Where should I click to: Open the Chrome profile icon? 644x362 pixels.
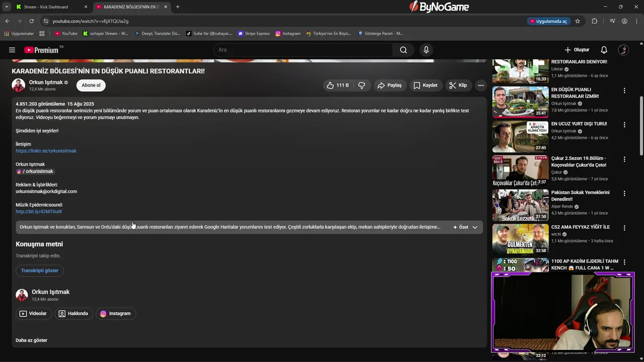pyautogui.click(x=624, y=21)
